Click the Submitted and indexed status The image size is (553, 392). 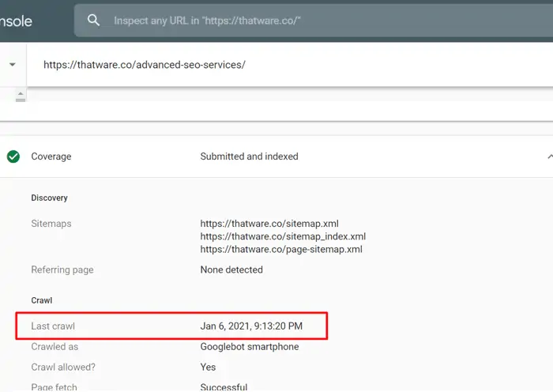tap(250, 156)
